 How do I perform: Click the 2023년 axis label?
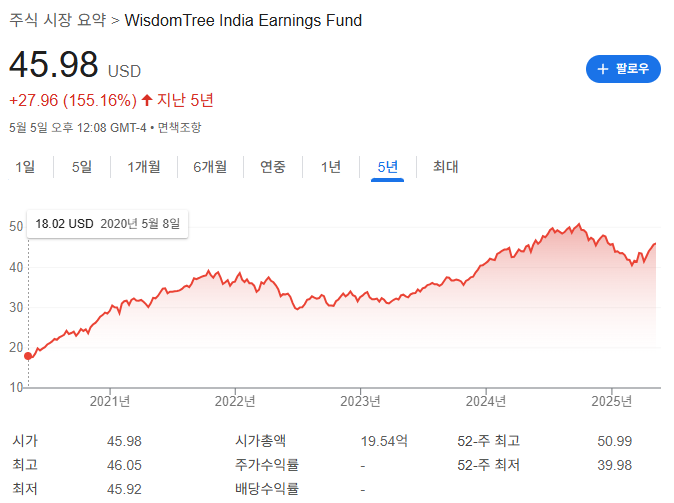point(360,402)
